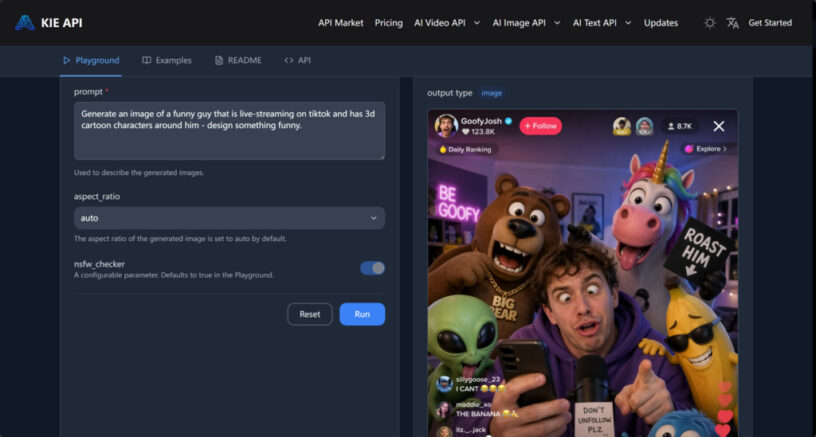The width and height of the screenshot is (816, 437).
Task: Click inside the prompt text field
Action: [229, 131]
